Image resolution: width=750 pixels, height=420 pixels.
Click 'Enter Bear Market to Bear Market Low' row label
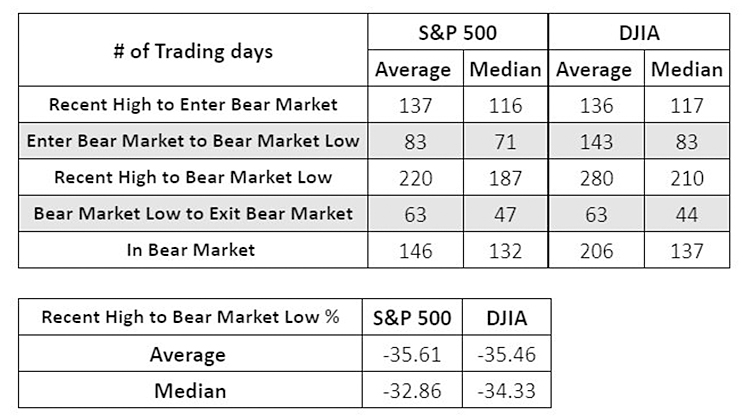193,141
